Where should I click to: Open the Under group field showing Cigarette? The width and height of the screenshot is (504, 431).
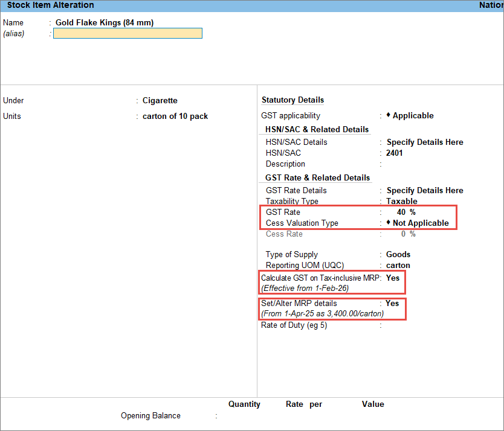tap(160, 101)
